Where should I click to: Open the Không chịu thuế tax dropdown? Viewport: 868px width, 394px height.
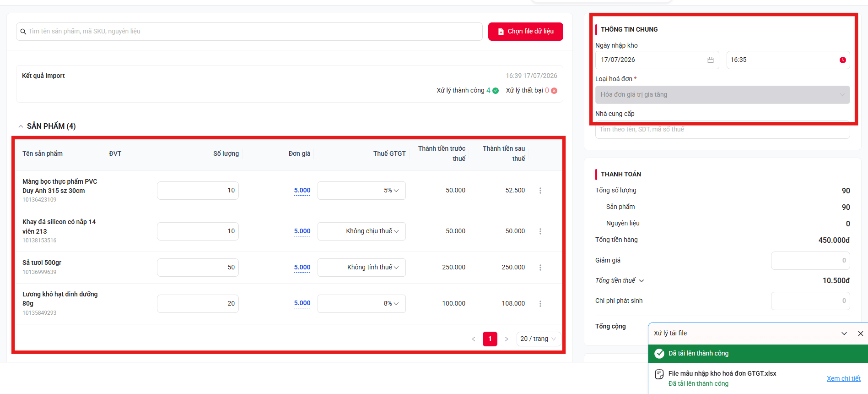[361, 231]
